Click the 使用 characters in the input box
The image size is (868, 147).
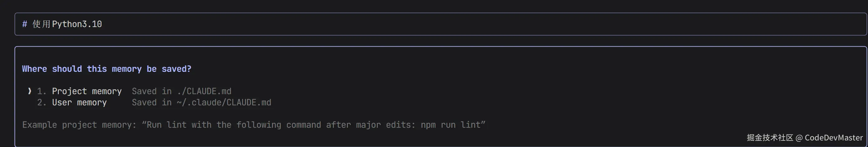(41, 24)
